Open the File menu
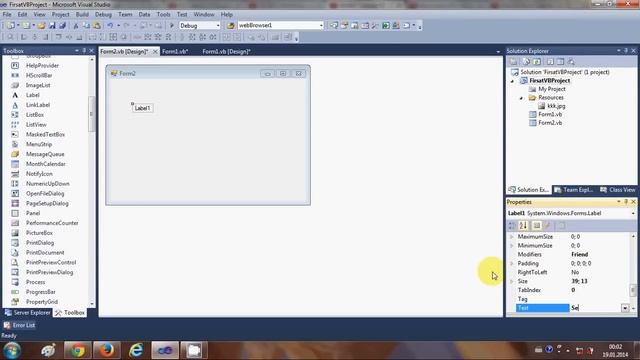The width and height of the screenshot is (640, 360). pyautogui.click(x=7, y=14)
